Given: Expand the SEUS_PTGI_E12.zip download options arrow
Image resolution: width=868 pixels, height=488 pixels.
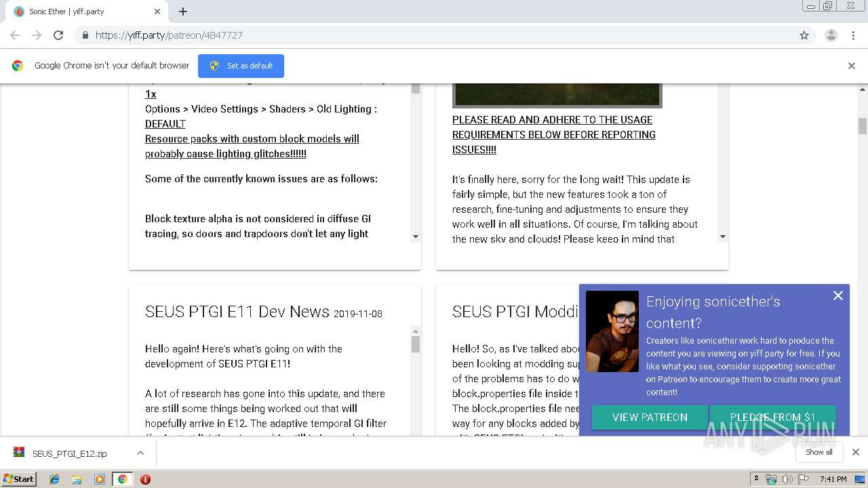Looking at the screenshot, I should (x=140, y=453).
